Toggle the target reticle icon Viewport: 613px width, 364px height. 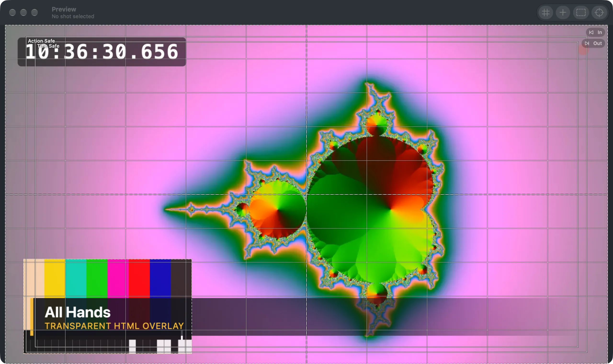point(599,12)
